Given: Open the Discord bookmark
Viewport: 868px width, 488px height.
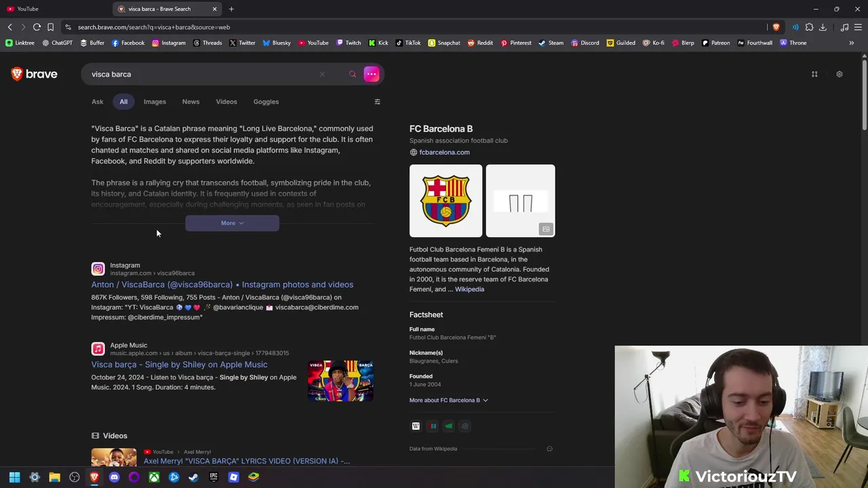Looking at the screenshot, I should point(585,43).
